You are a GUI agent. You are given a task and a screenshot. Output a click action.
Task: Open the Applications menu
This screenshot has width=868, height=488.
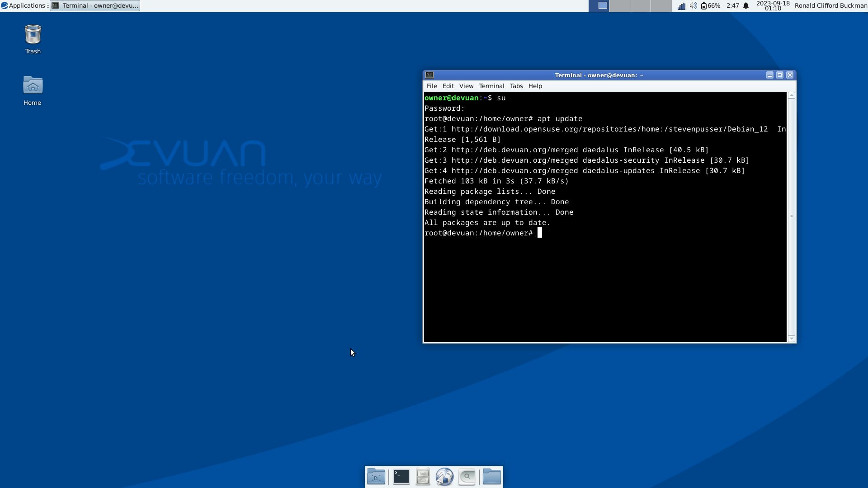click(24, 5)
